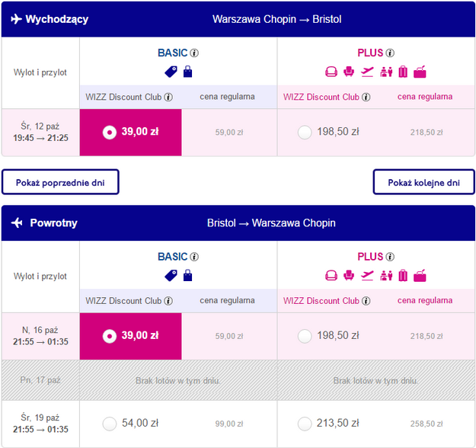Click outbound PLUS checked suitcase icon
Image resolution: width=476 pixels, height=448 pixels.
tap(402, 72)
